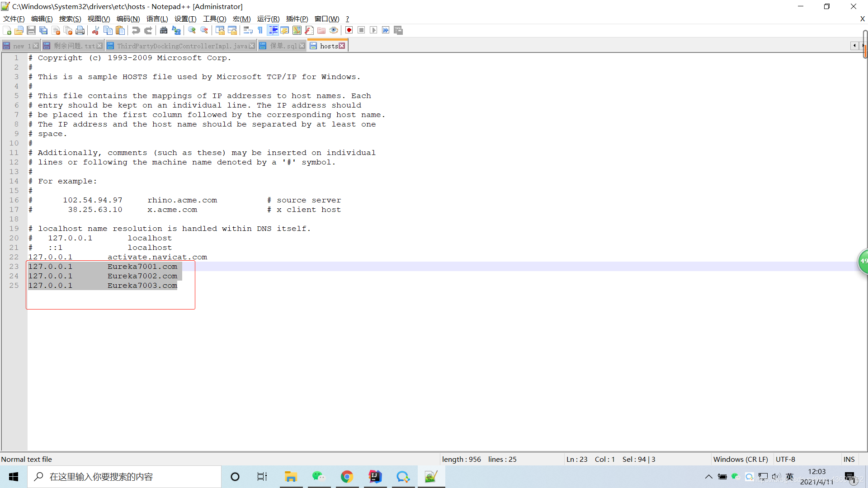Viewport: 868px width, 488px height.
Task: Undo the last edit
Action: click(136, 30)
